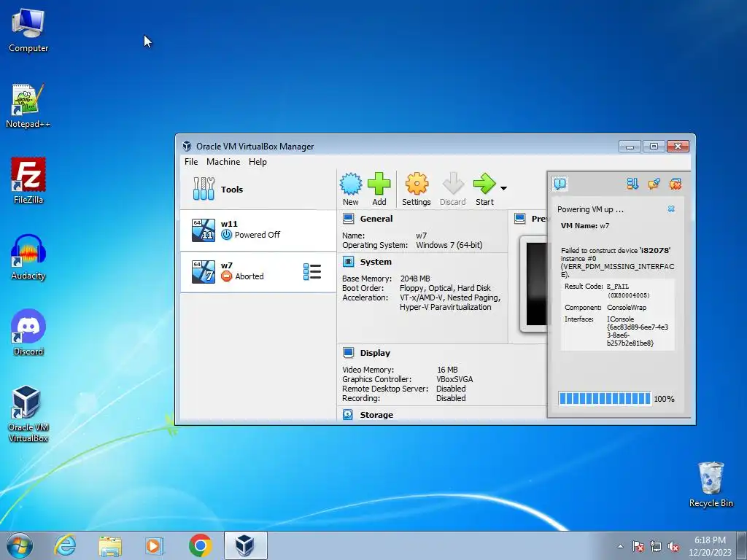747x560 pixels.
Task: Open the Oracle VM VirtualBox desktop shortcut
Action: pos(28,414)
